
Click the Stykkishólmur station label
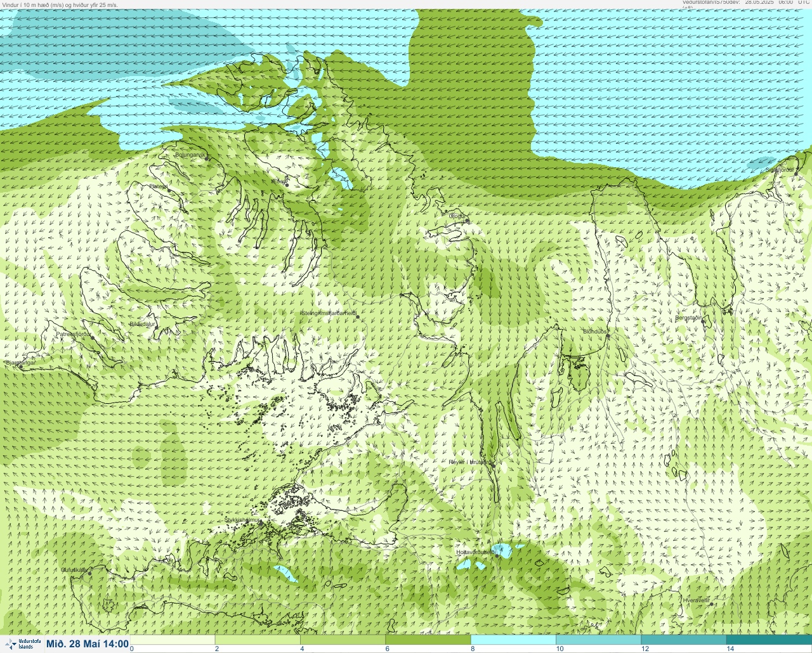(x=243, y=520)
